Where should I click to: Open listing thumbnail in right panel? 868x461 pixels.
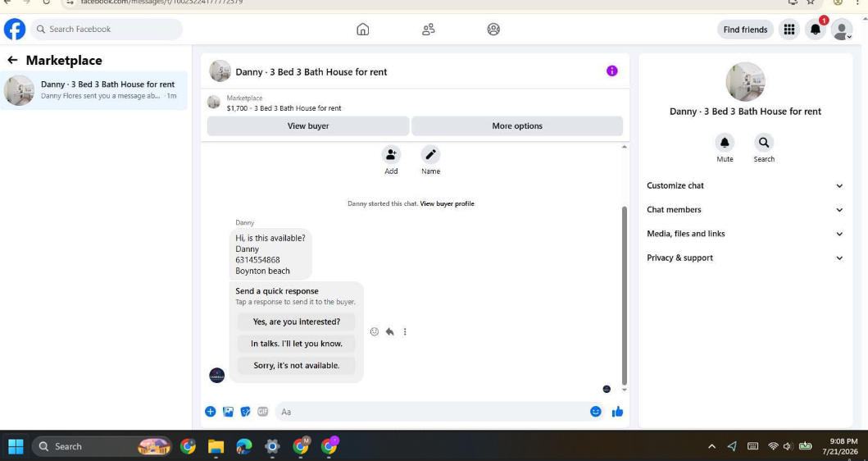click(x=745, y=81)
